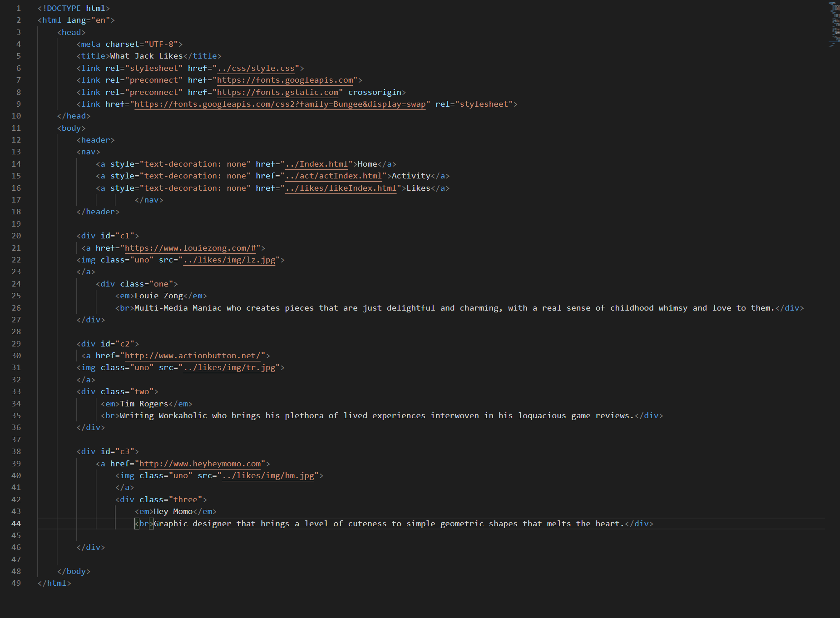Open the fonts.googleapis.com preconnect link
The width and height of the screenshot is (840, 618).
(x=285, y=80)
